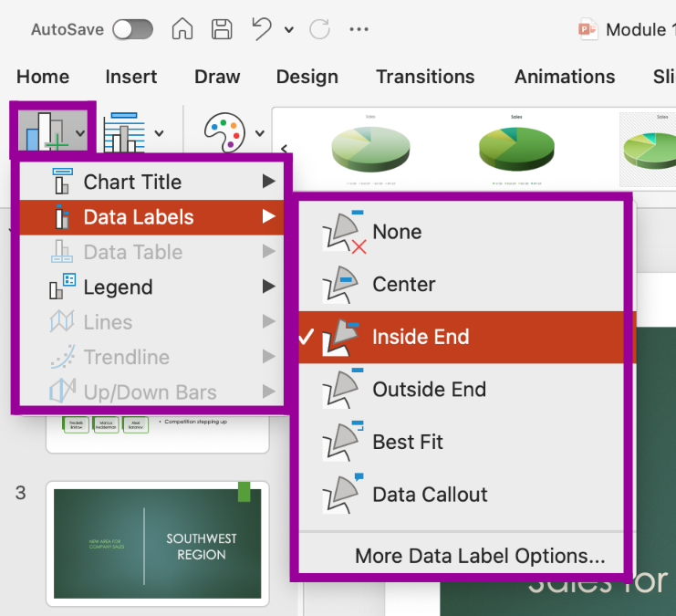Click the Trendline menu icon
The width and height of the screenshot is (676, 616).
63,356
